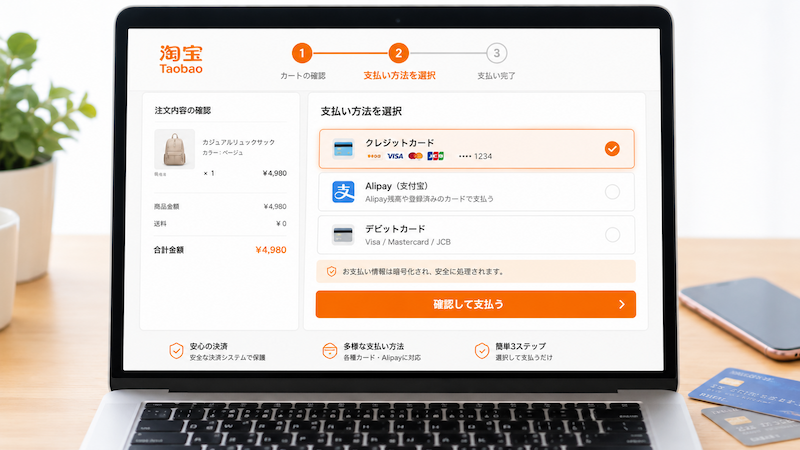Screen dimensions: 800x450
Task: Click the カートの確認 step label
Action: point(303,76)
